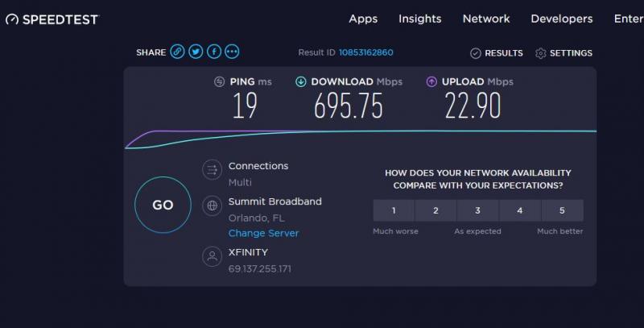
Task: Copy the share link icon
Action: click(x=177, y=52)
